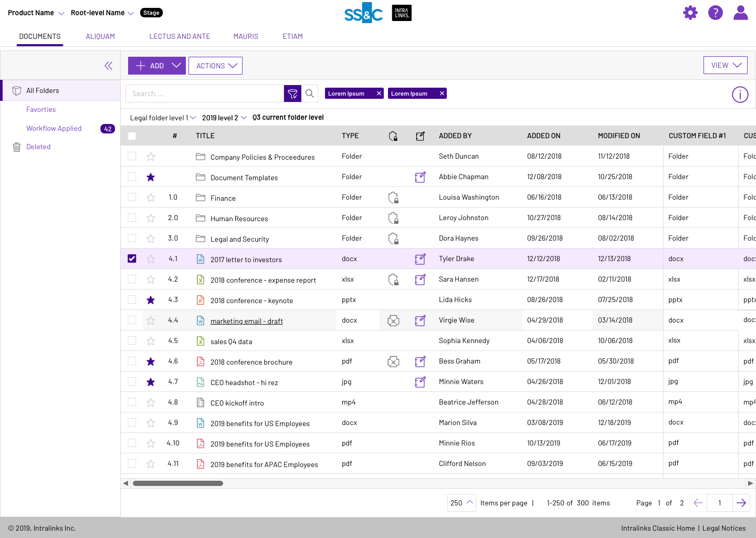Image resolution: width=756 pixels, height=538 pixels.
Task: Open the ADD dropdown button
Action: (x=157, y=66)
